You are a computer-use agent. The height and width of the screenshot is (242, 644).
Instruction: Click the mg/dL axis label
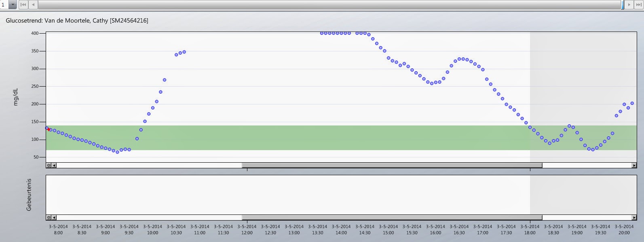[16, 98]
